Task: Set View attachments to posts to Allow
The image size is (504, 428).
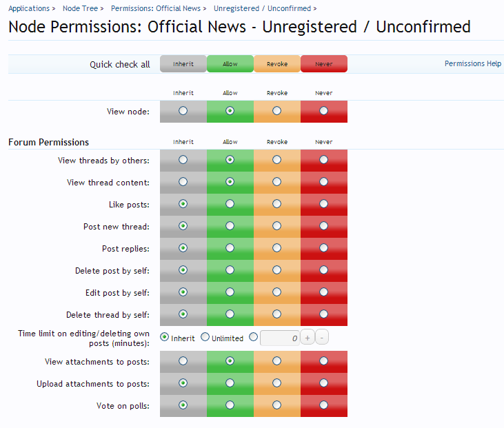Action: point(230,361)
